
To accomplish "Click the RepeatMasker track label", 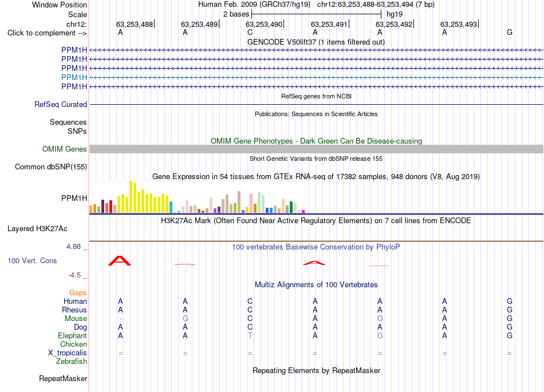I will 63,378.
